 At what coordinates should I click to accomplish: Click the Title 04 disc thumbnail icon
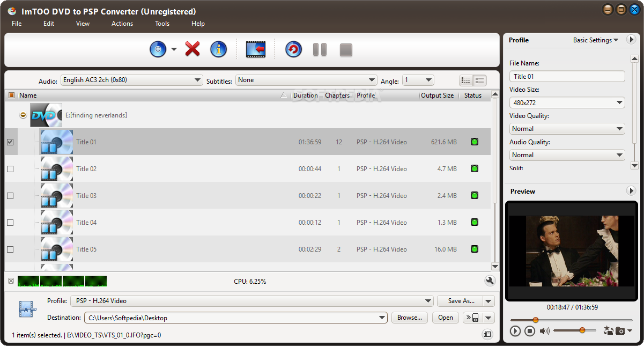(56, 223)
